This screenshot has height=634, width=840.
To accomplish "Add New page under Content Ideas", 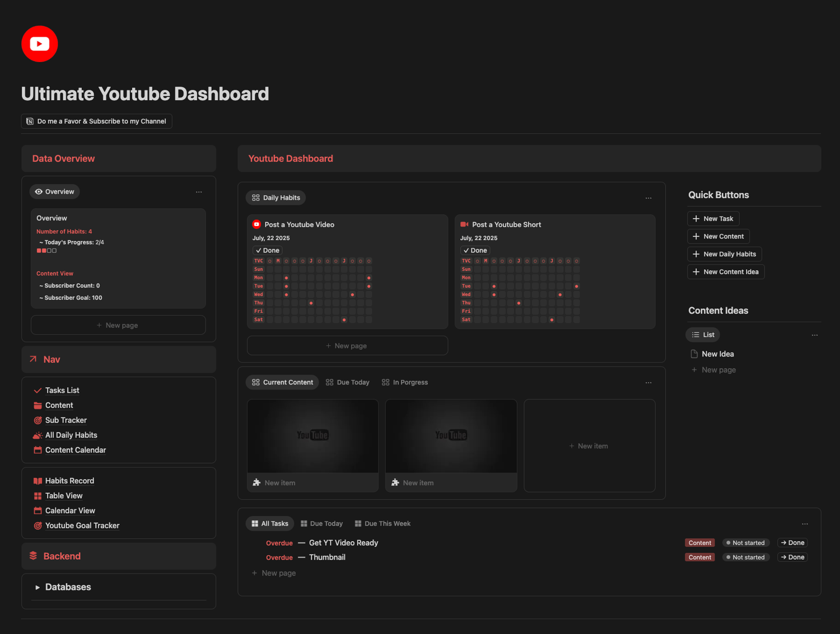I will [x=714, y=370].
